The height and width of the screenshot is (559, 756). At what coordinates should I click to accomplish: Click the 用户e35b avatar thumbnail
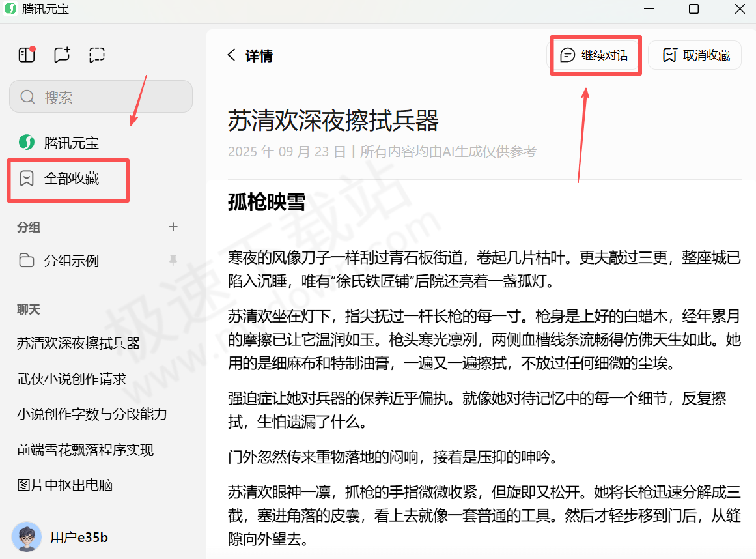pyautogui.click(x=27, y=537)
